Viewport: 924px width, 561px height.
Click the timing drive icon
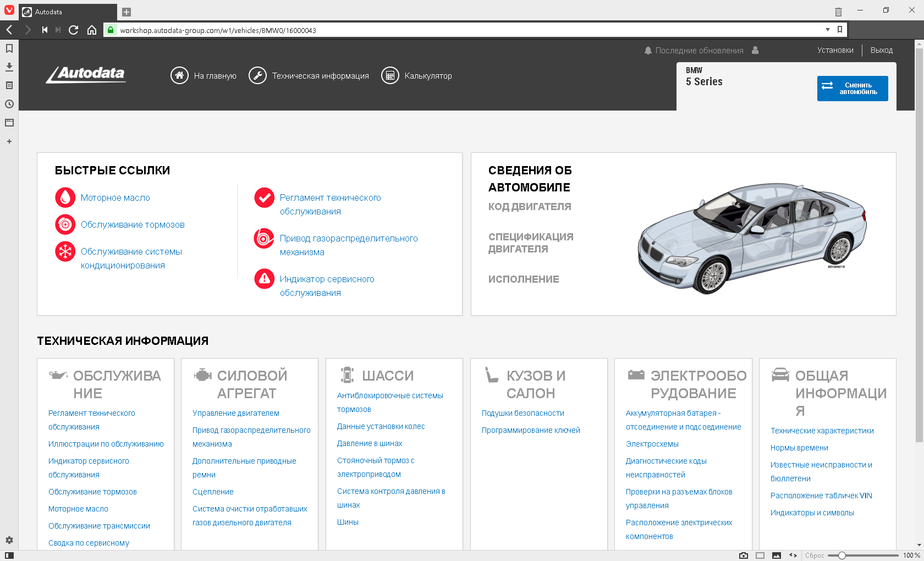pyautogui.click(x=265, y=238)
